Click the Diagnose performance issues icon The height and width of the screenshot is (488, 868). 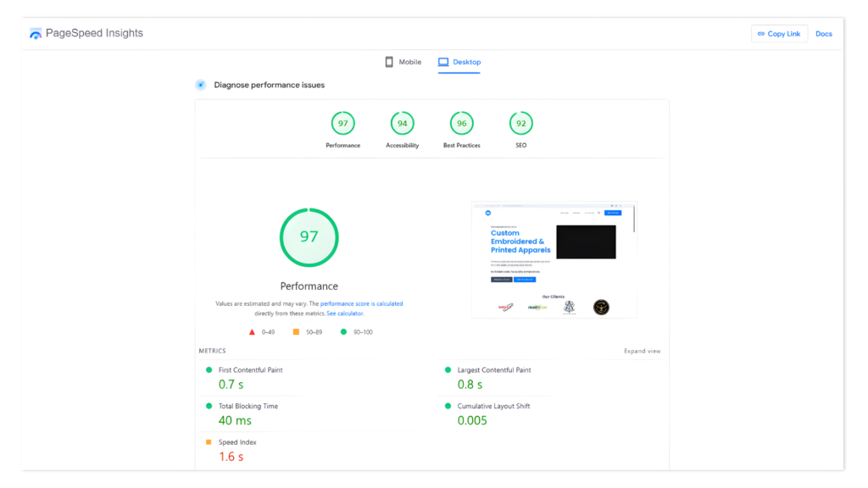click(201, 85)
